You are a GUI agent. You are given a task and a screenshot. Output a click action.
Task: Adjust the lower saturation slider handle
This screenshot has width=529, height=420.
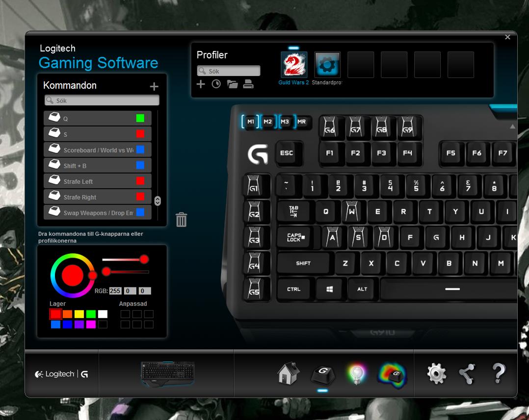click(x=106, y=271)
